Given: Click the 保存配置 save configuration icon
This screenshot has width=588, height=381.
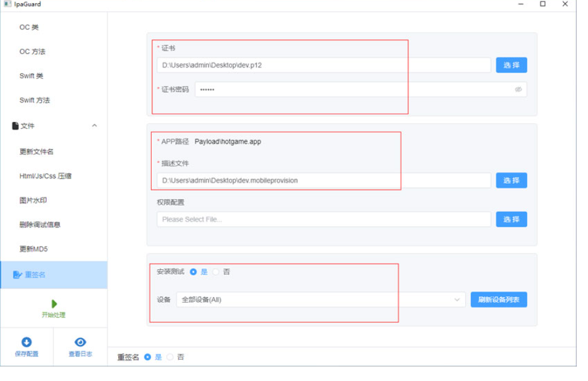Looking at the screenshot, I should click(x=26, y=342).
